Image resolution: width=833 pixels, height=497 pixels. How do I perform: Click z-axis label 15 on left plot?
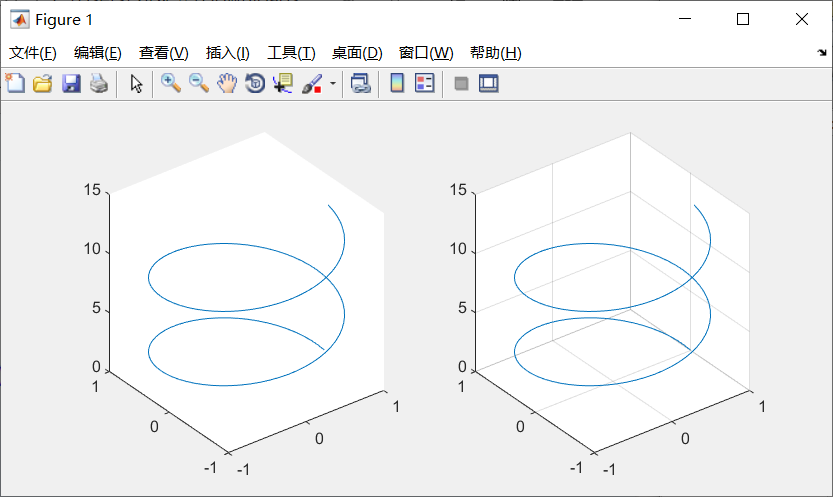[x=92, y=190]
